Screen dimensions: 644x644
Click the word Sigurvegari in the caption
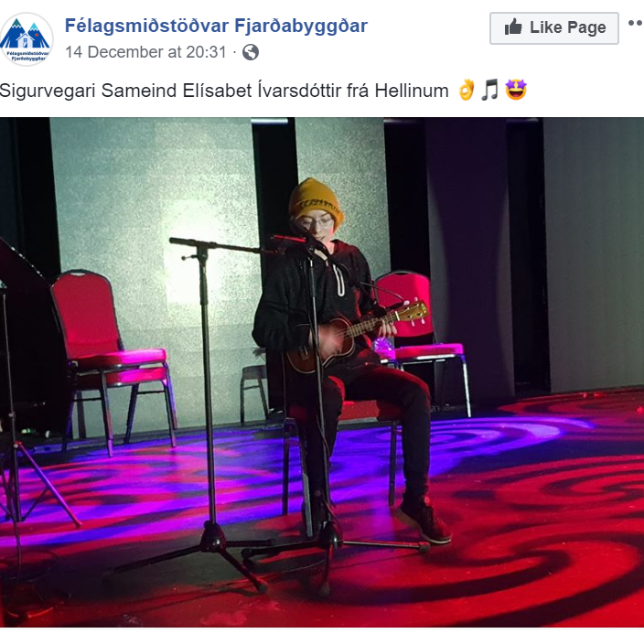(48, 91)
